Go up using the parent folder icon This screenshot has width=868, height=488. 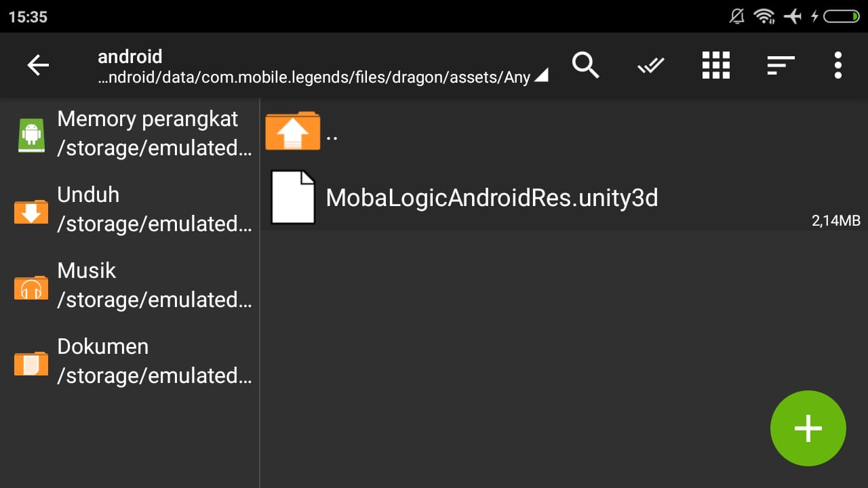pyautogui.click(x=292, y=131)
